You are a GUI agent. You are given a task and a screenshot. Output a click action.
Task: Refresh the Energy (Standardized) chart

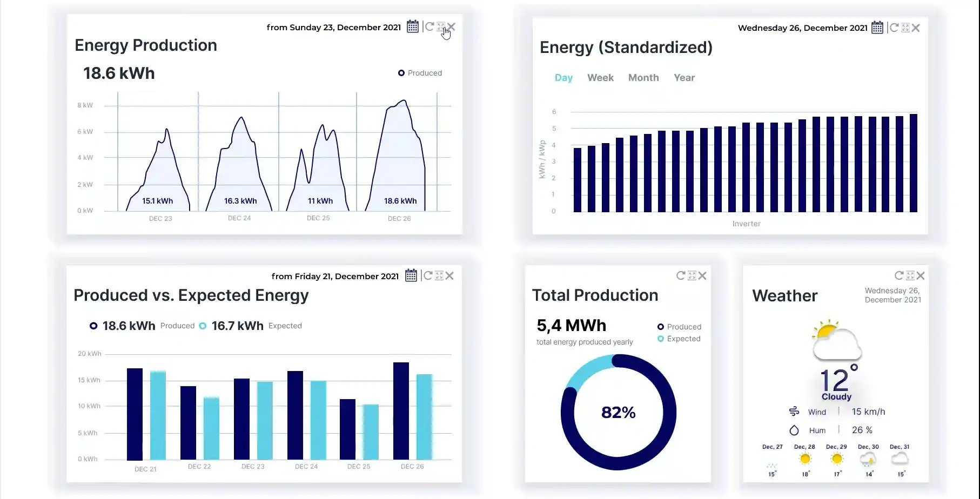[894, 28]
